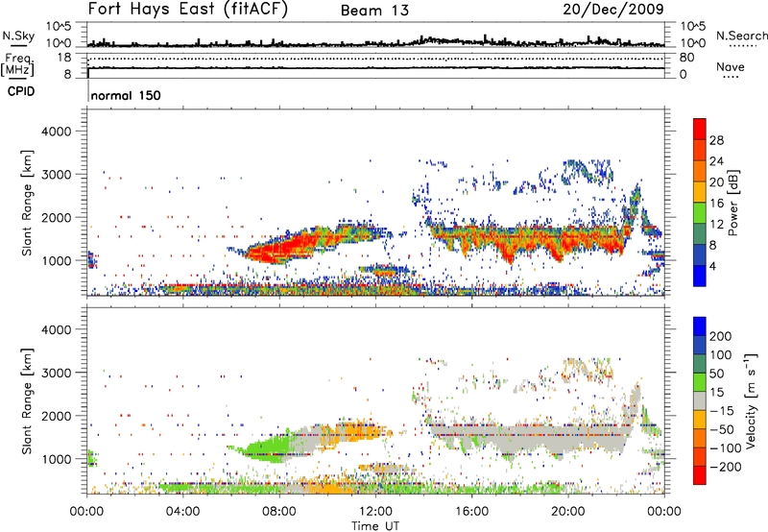Viewport: 768px width, 532px height.
Task: Click the 'Slant Range [km]' label of power panel
Action: (27, 203)
